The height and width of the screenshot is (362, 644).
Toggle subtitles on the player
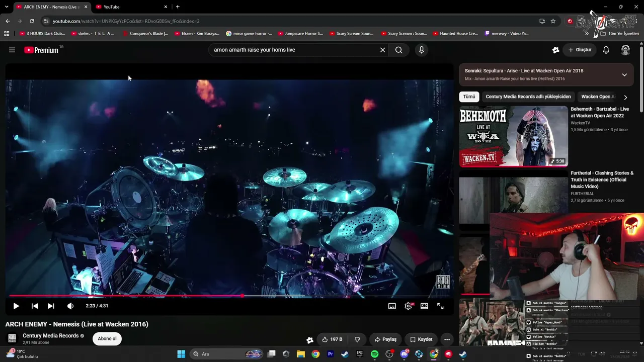coord(392,306)
